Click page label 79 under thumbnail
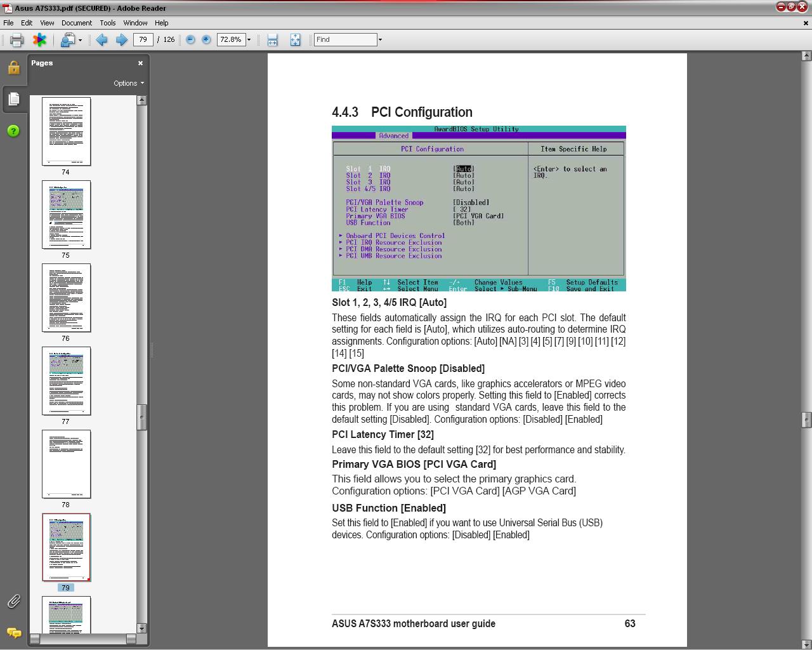812x650 pixels. pos(65,588)
